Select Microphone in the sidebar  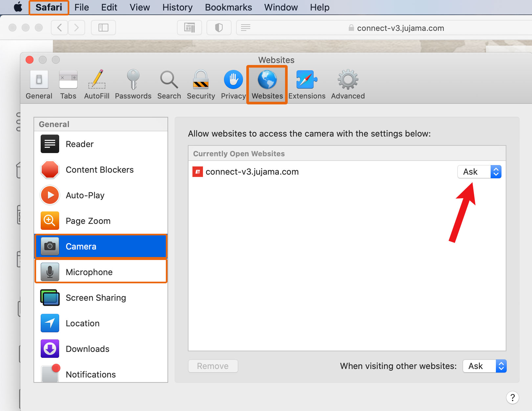coord(101,272)
